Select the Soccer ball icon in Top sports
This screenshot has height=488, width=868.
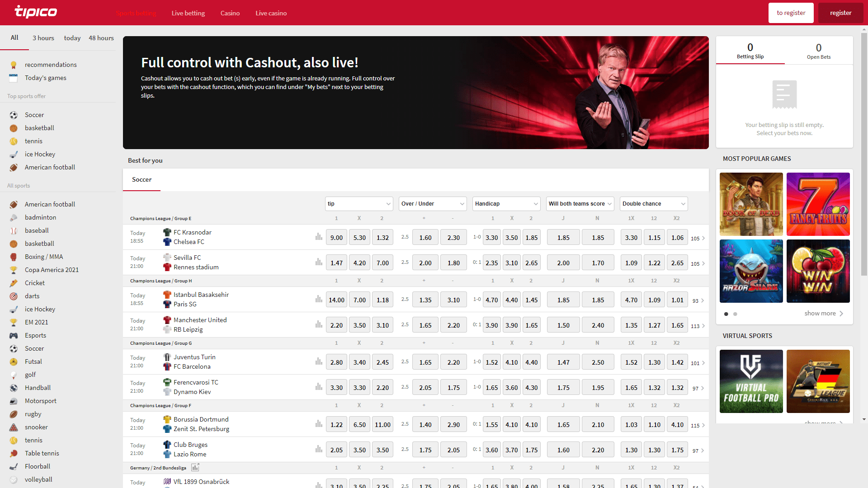14,115
